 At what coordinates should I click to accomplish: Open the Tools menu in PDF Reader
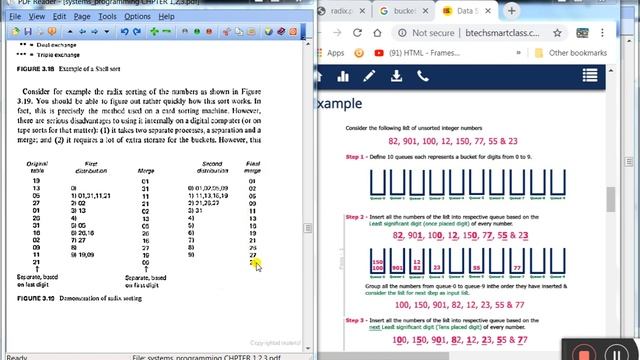[107, 16]
